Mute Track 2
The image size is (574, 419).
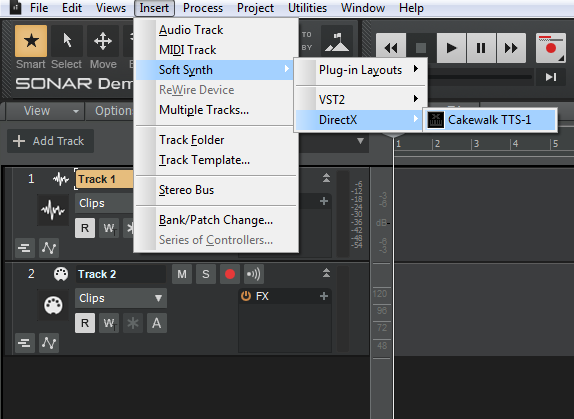pos(182,274)
